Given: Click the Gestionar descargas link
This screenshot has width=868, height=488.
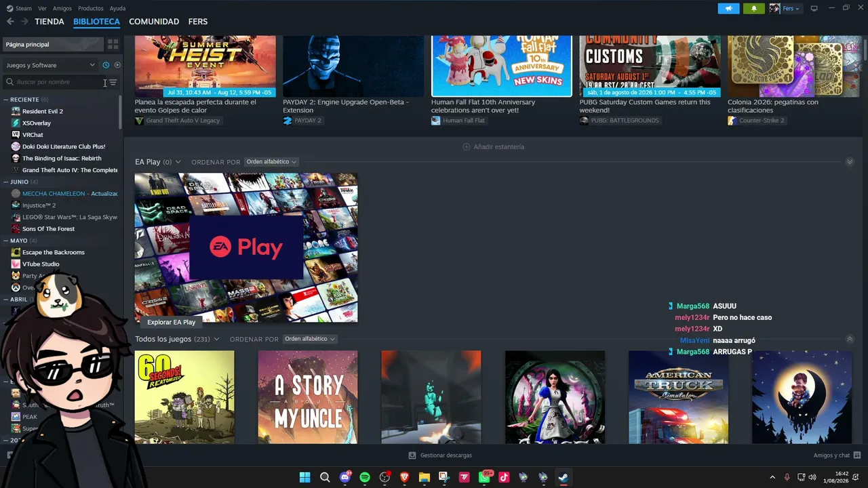Looking at the screenshot, I should 439,455.
